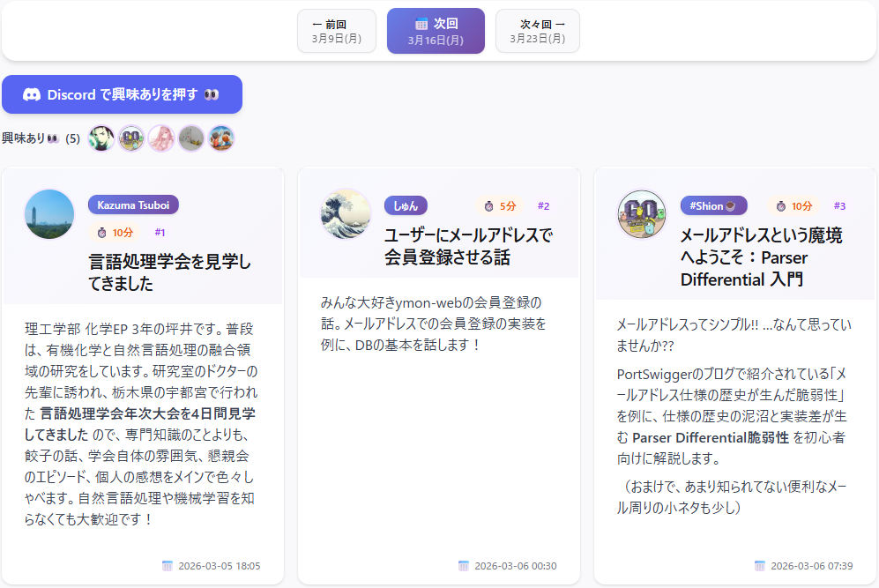Viewport: 879px width, 588px height.
Task: Click the Kazuma Tsuboi name tag
Action: pos(133,205)
